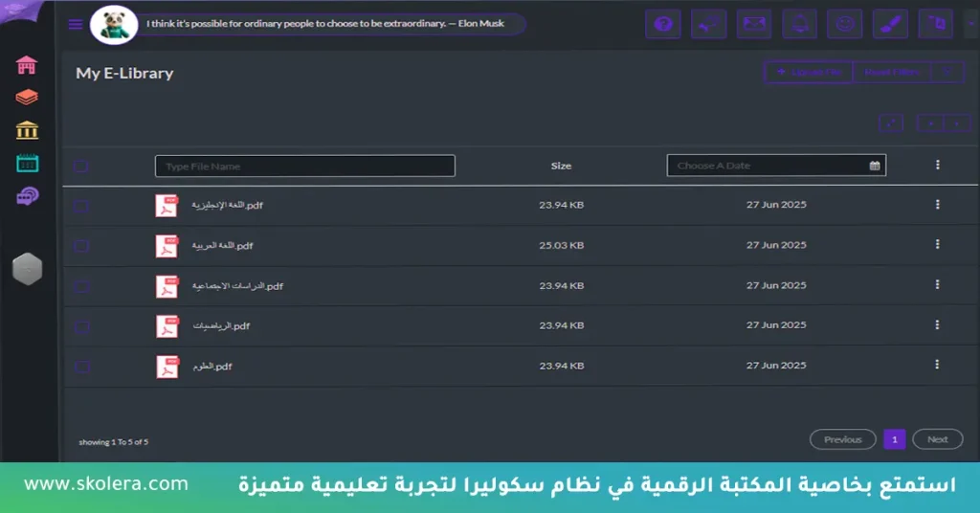Click the PDF icon of العلوم.pdf
980x513 pixels.
click(167, 367)
